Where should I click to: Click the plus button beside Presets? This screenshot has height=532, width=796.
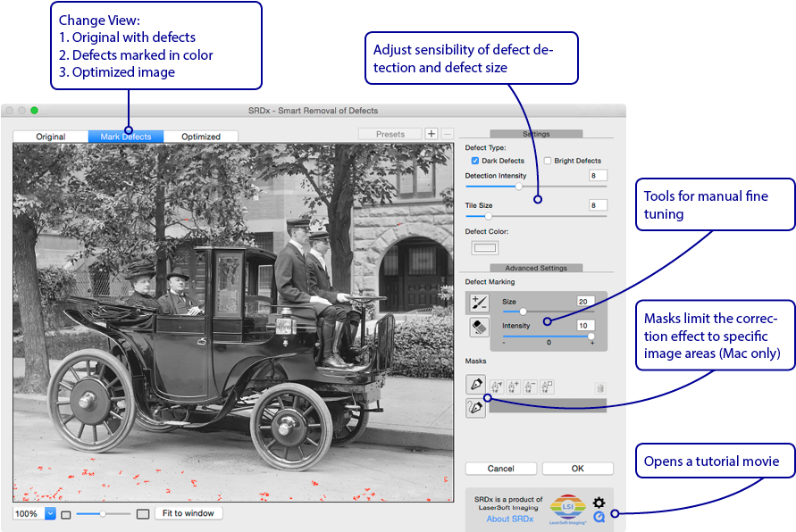[x=431, y=134]
